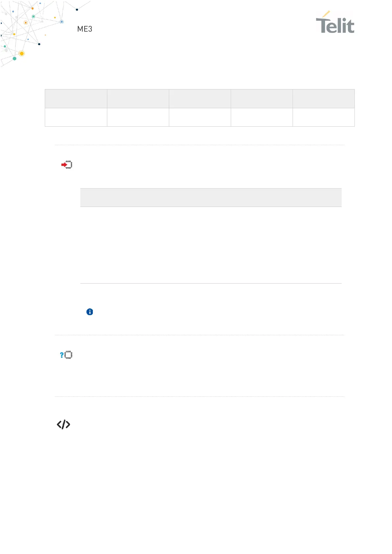Click the code brackets icon
392x554 pixels.
[64, 424]
